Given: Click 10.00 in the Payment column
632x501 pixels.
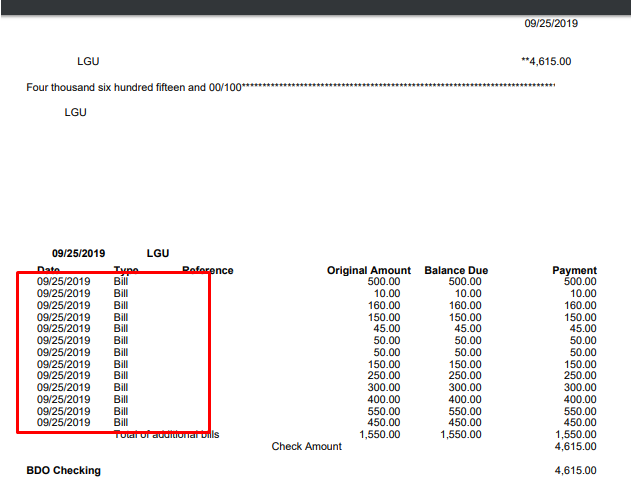Looking at the screenshot, I should click(583, 293).
